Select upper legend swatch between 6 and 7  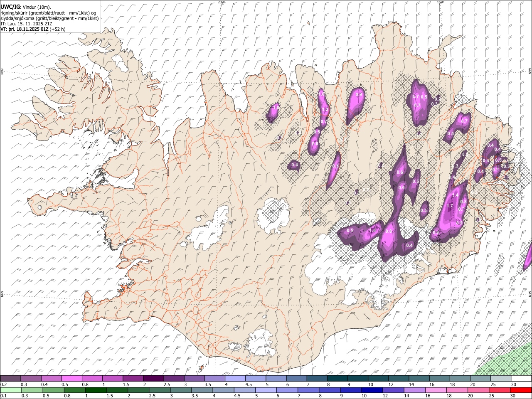pos(296,378)
